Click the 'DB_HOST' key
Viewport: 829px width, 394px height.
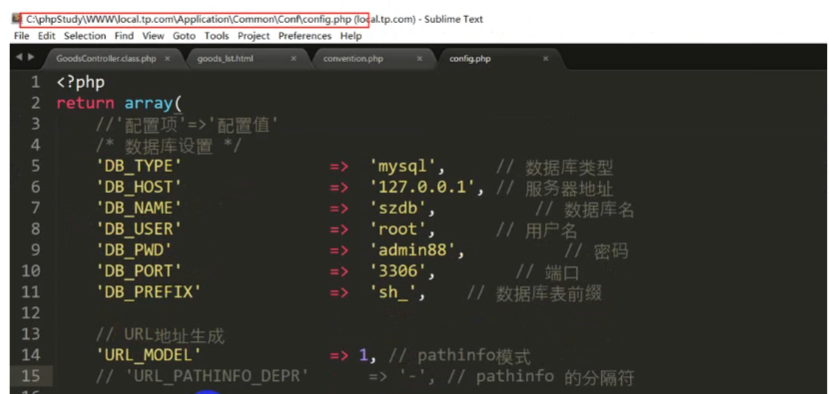pyautogui.click(x=139, y=187)
